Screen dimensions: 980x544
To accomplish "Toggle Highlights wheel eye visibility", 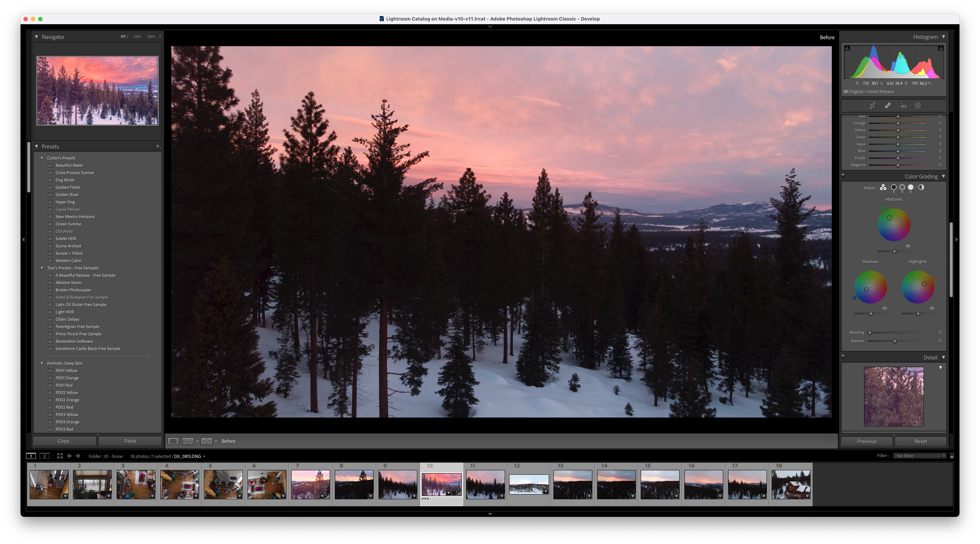I will [x=932, y=308].
